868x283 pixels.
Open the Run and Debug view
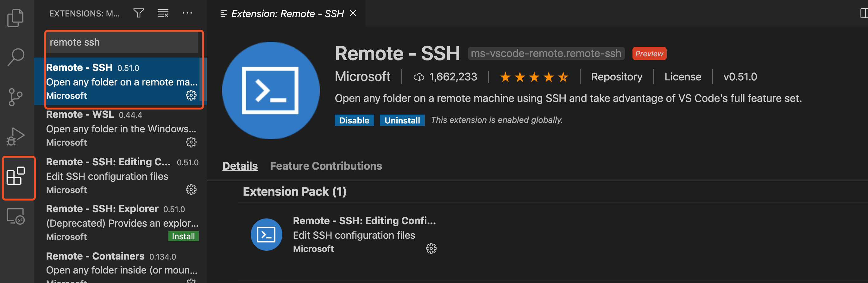[x=16, y=136]
